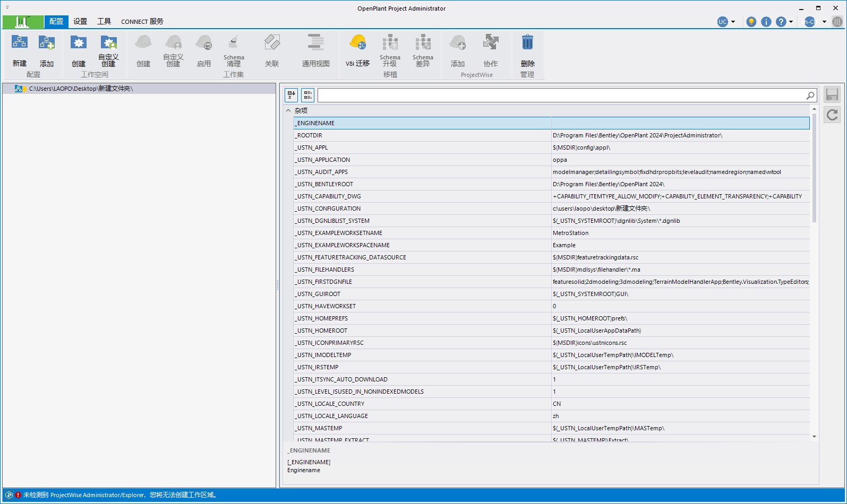This screenshot has height=504, width=847.
Task: Select the CONNECT 服务 ribbon tab
Action: [x=142, y=21]
